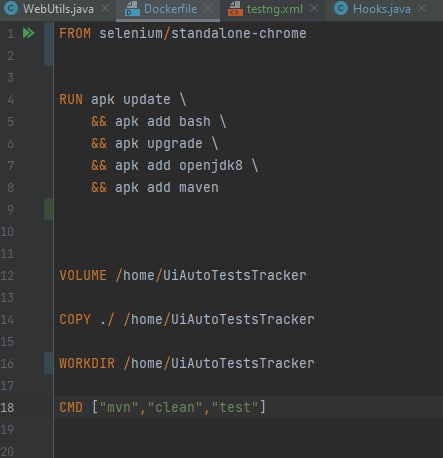Click the WORKDIR keyword on line 16
The image size is (443, 458).
(x=87, y=363)
